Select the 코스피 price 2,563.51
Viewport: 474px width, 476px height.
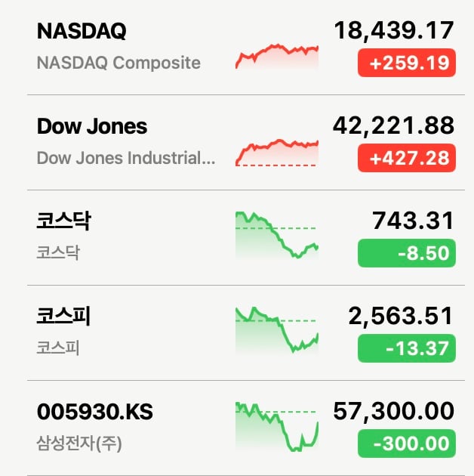(401, 317)
